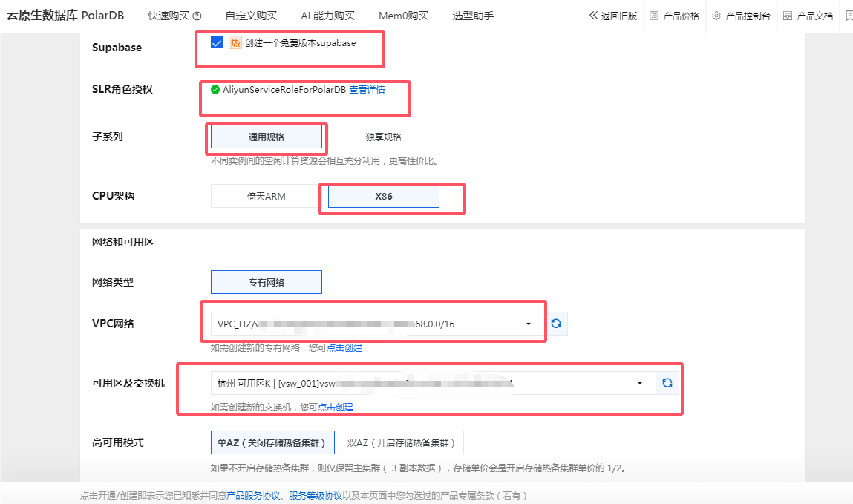The image size is (853, 504).
Task: Refresh the VPC network list
Action: point(557,323)
